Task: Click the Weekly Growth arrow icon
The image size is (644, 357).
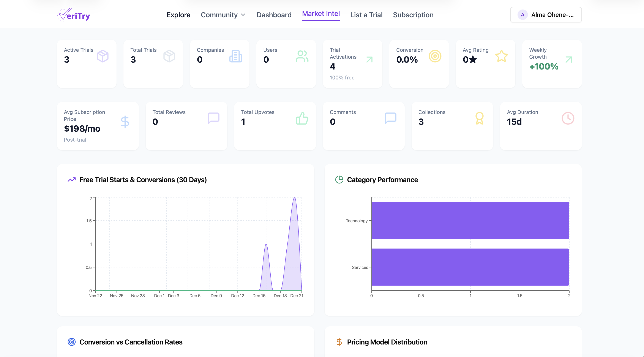Action: [568, 60]
